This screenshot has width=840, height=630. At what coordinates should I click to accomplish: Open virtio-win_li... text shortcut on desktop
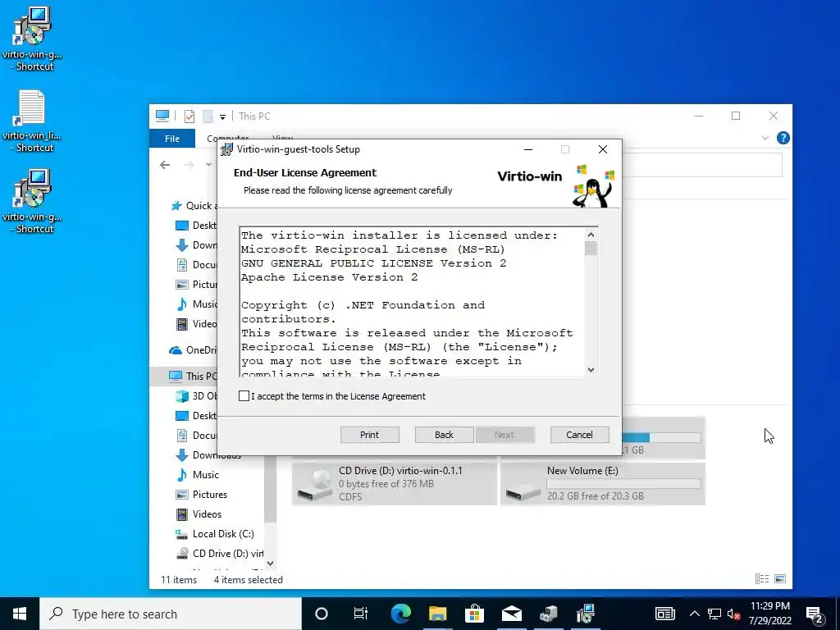[32, 121]
